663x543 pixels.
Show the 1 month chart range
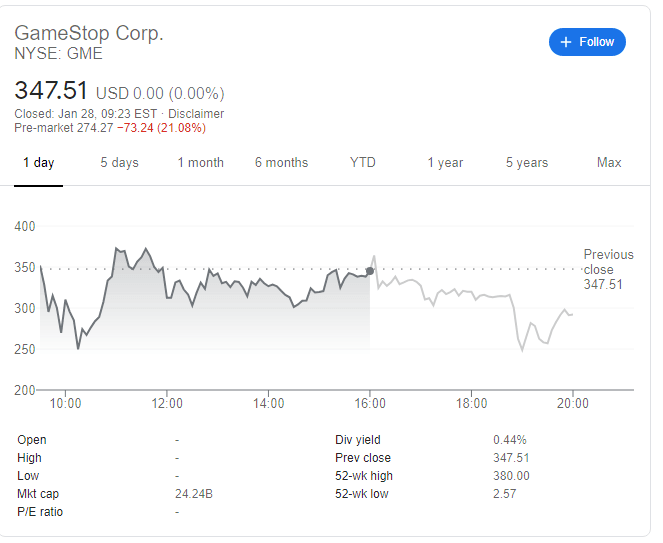click(201, 163)
